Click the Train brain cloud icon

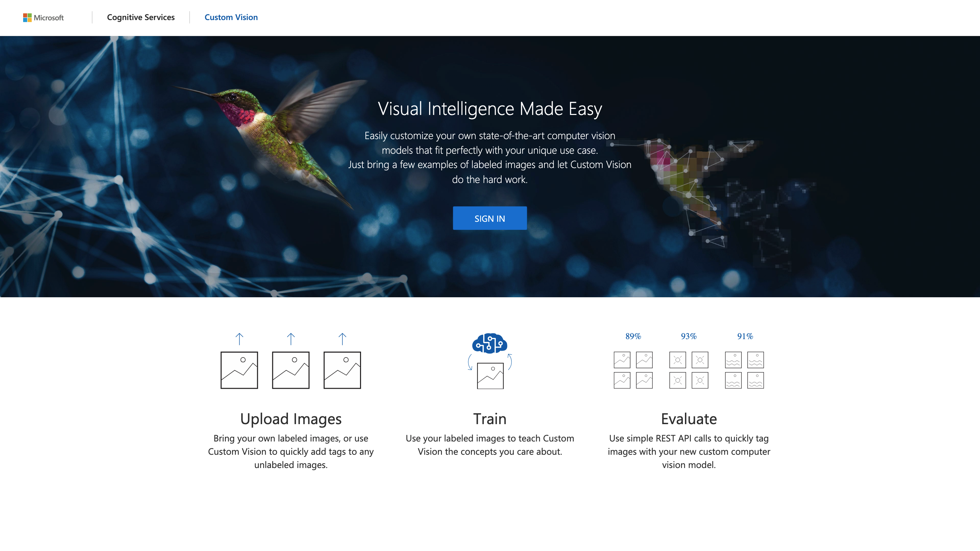click(490, 344)
